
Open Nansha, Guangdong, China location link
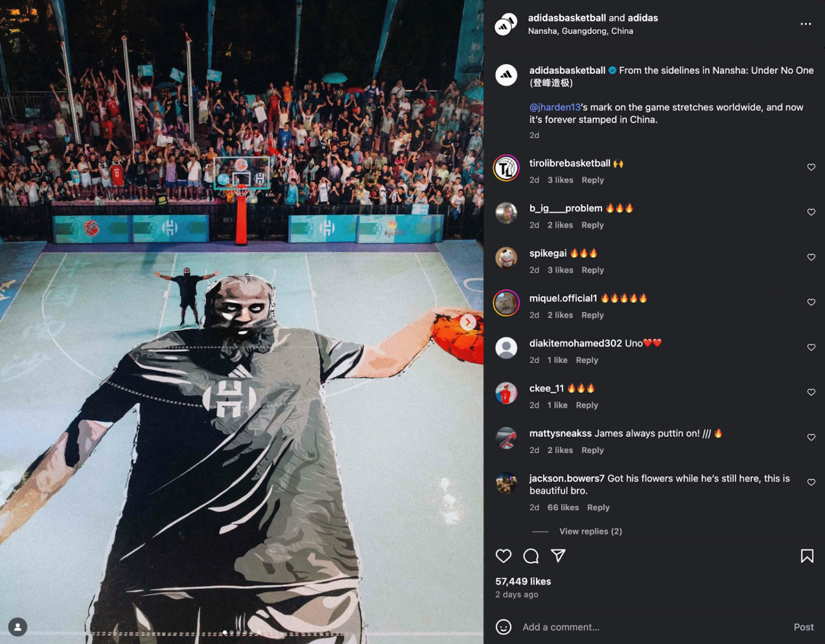580,31
